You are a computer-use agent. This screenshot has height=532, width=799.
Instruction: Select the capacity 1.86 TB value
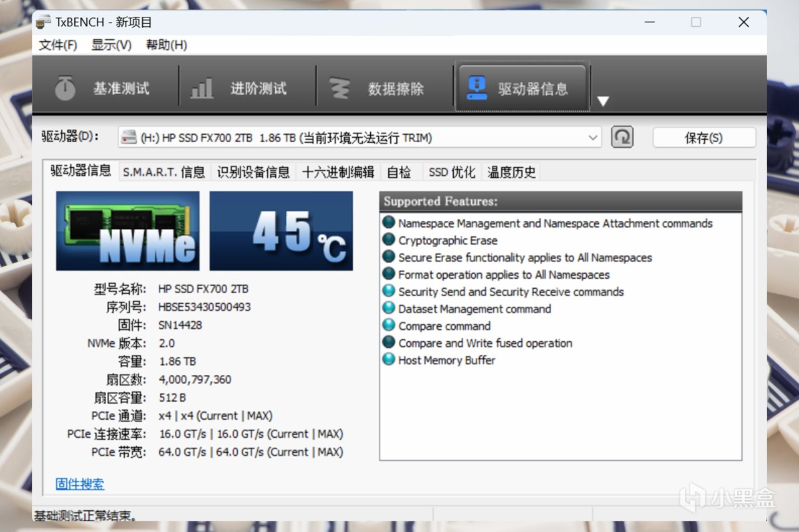[x=177, y=361]
